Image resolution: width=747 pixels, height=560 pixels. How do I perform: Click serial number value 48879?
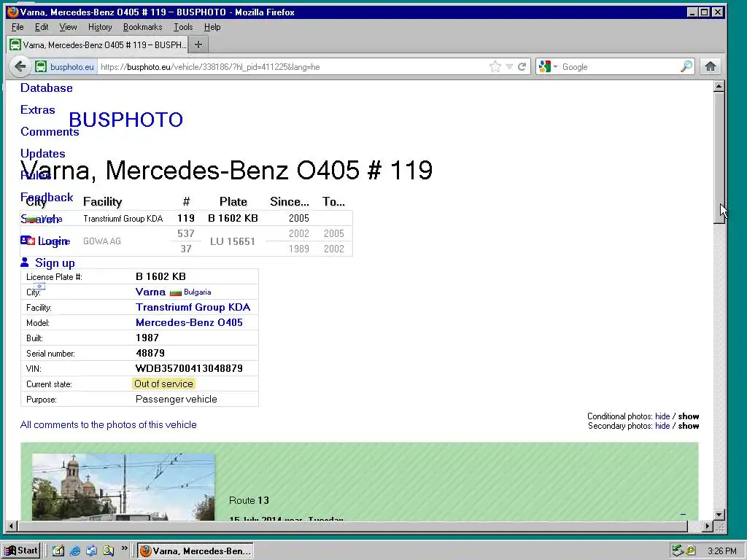click(x=150, y=354)
